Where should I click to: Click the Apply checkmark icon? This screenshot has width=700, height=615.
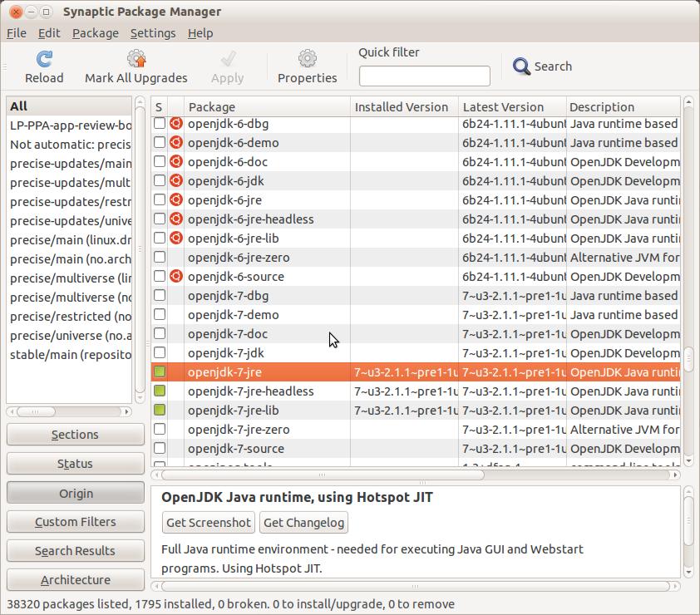click(228, 59)
